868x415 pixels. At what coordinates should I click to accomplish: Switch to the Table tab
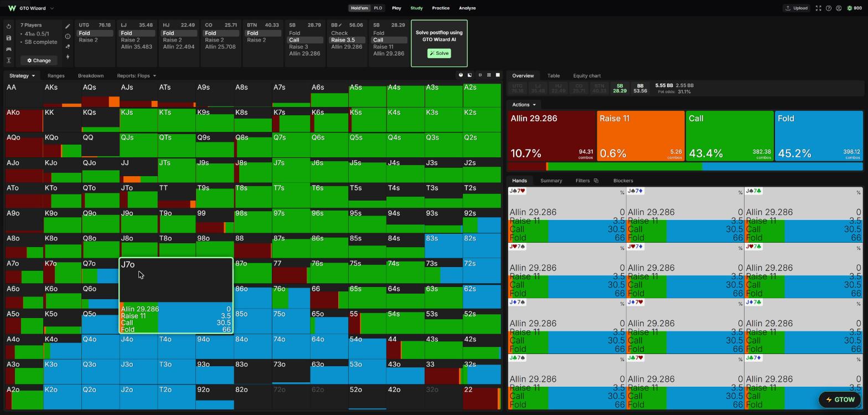(x=554, y=76)
